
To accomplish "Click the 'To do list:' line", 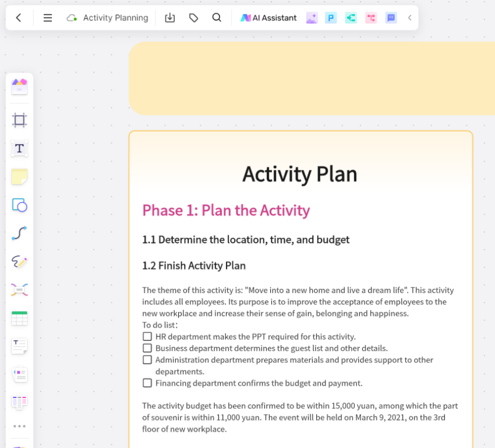I will [160, 325].
